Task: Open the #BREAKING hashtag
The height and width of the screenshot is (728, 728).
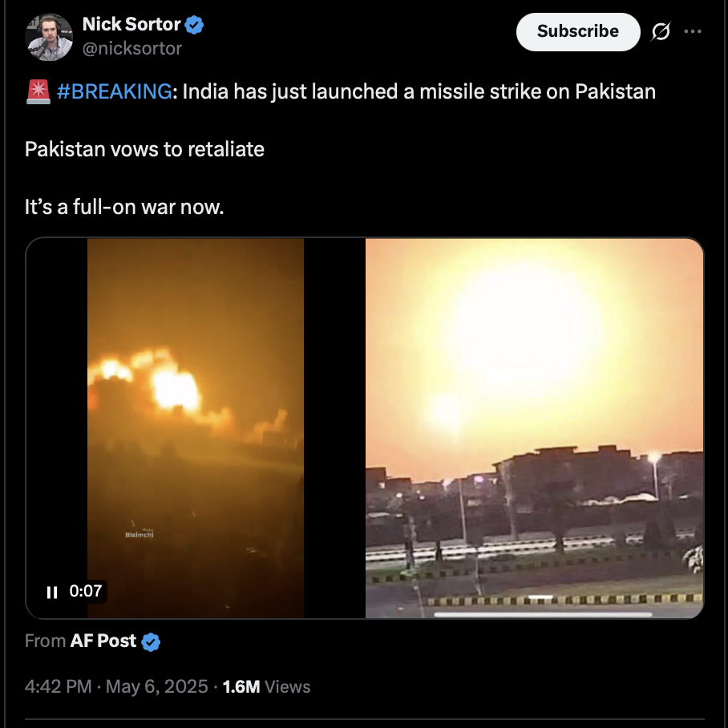Action: pyautogui.click(x=114, y=91)
